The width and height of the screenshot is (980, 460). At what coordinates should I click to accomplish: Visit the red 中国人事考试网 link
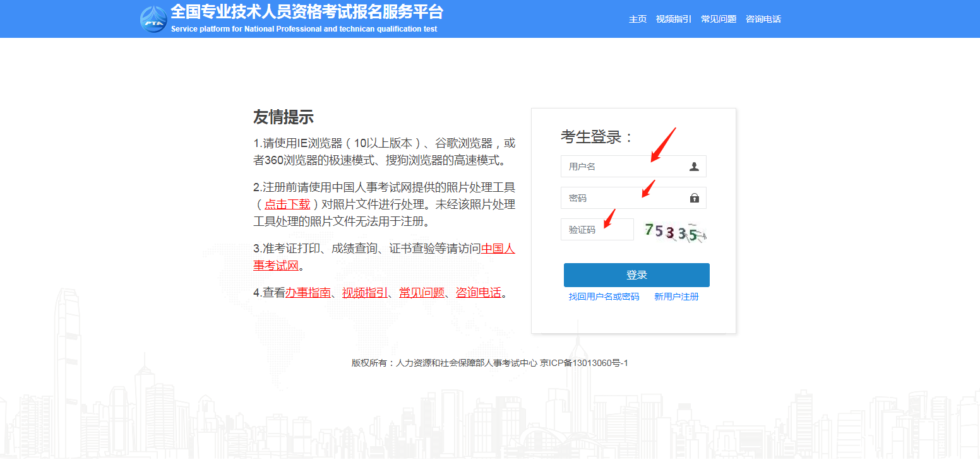coord(498,249)
